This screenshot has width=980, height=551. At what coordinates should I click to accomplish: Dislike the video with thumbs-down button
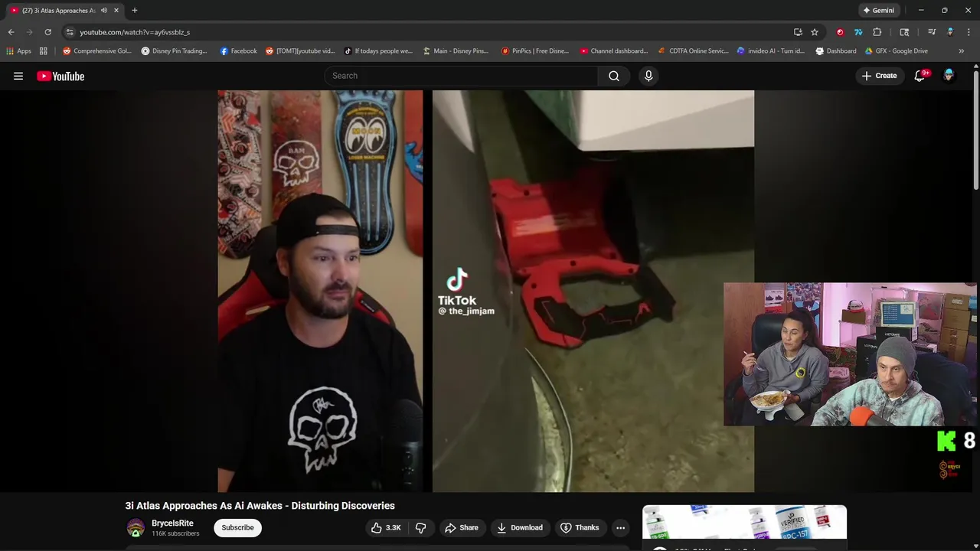(x=420, y=527)
